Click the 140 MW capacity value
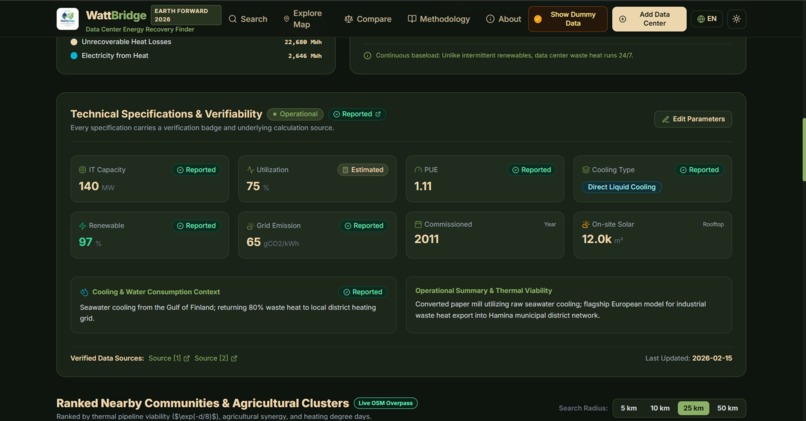 coord(96,186)
